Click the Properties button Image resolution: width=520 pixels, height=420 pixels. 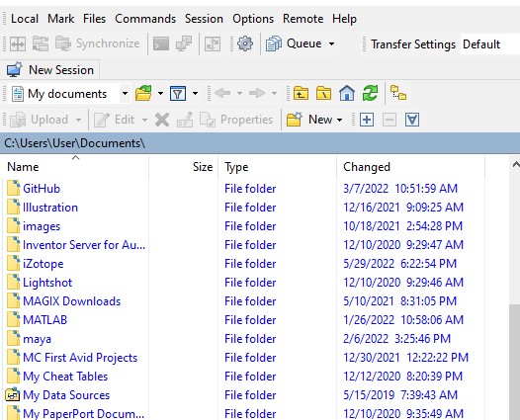coord(236,120)
